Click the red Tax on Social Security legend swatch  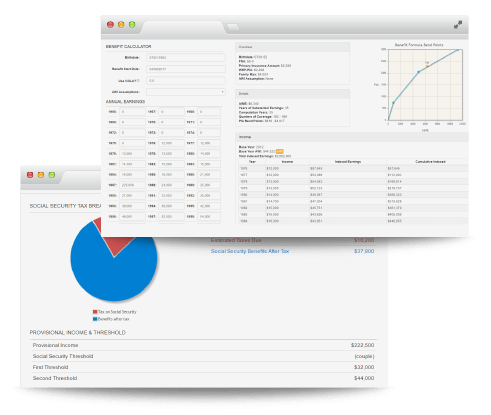point(95,312)
